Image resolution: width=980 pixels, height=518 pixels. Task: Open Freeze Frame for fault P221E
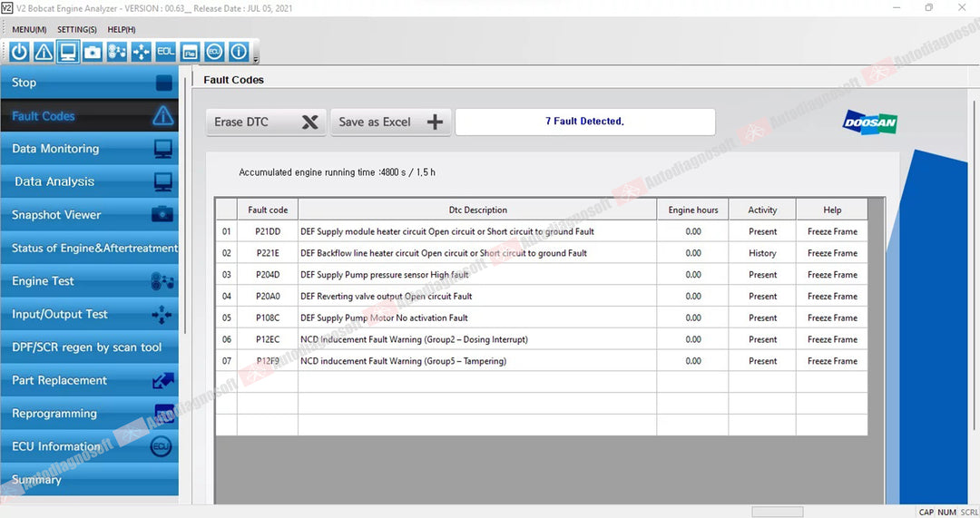[x=832, y=253]
